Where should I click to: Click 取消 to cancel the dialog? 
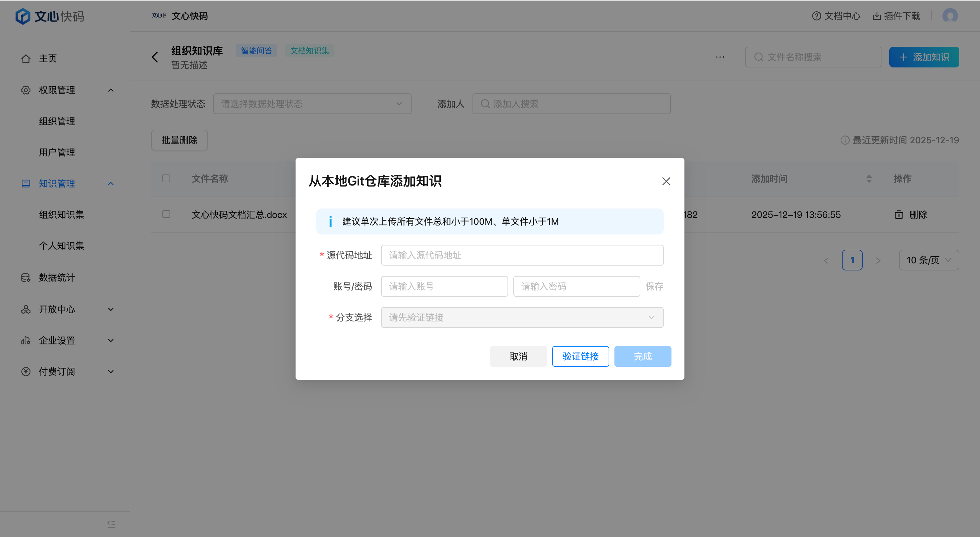(x=518, y=356)
